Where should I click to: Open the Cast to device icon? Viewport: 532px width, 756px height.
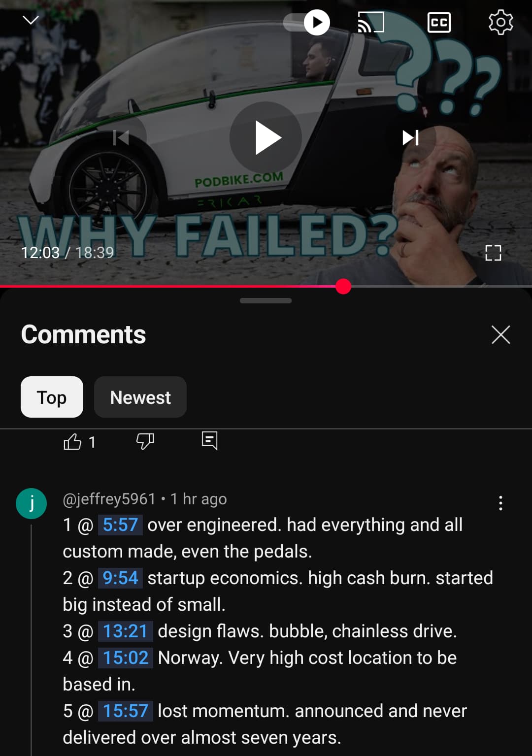click(x=370, y=23)
